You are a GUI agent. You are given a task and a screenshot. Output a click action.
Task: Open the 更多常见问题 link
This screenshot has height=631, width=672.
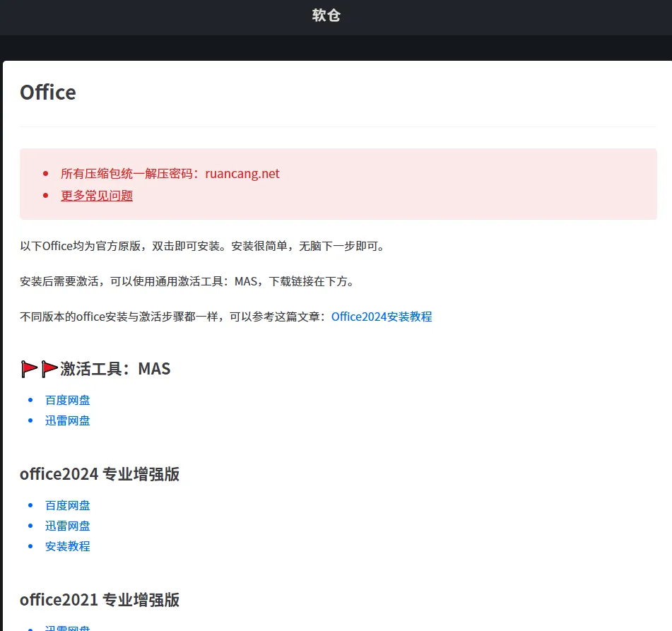pyautogui.click(x=97, y=196)
